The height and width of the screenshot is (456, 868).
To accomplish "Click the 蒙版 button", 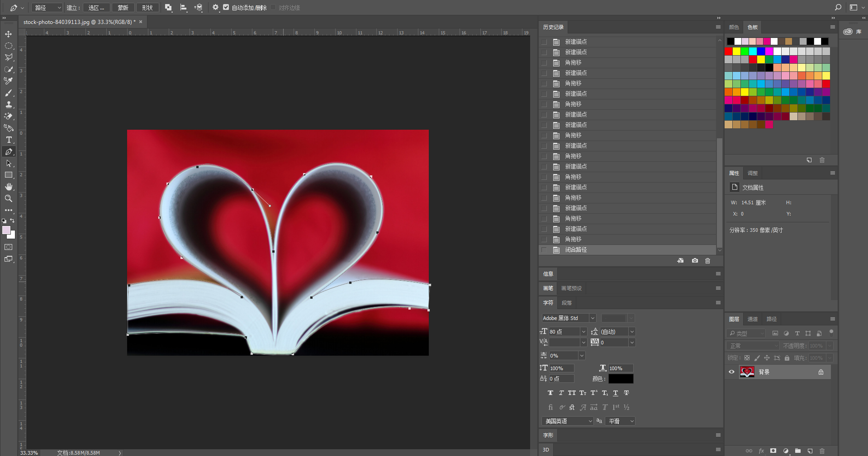I will click(x=123, y=8).
